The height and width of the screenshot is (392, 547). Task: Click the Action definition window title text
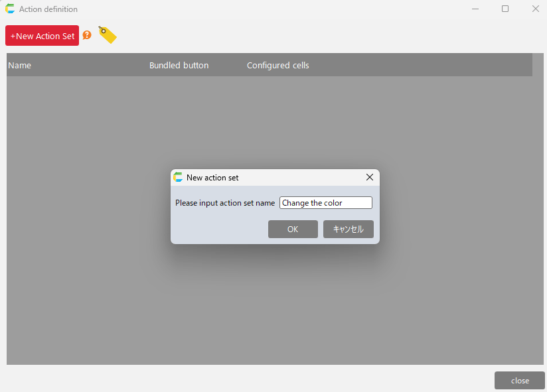point(48,9)
